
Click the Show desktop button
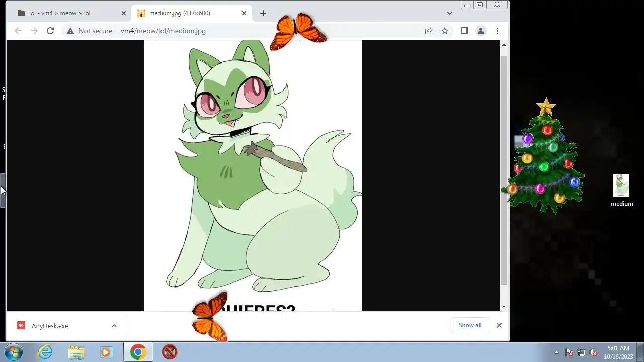click(x=640, y=352)
